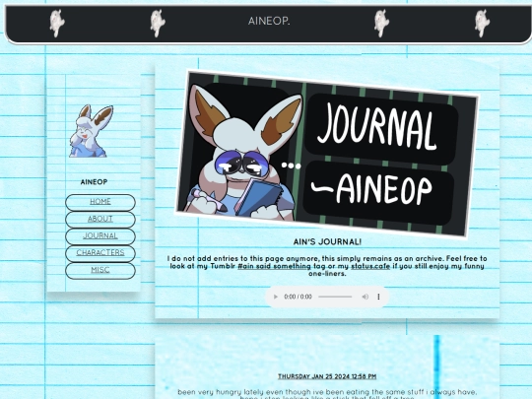Mute the audio player volume icon
Screen dimensions: 532x399
click(366, 297)
